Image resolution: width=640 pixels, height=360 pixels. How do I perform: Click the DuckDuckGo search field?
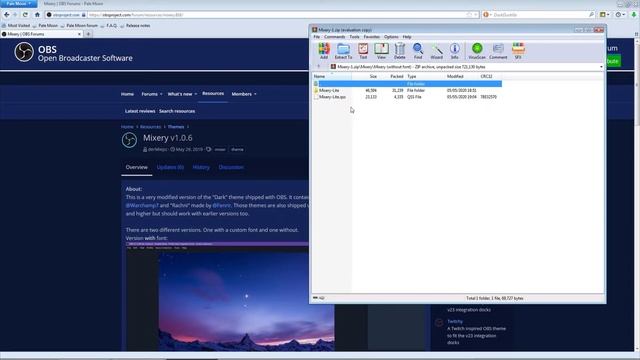(539, 15)
